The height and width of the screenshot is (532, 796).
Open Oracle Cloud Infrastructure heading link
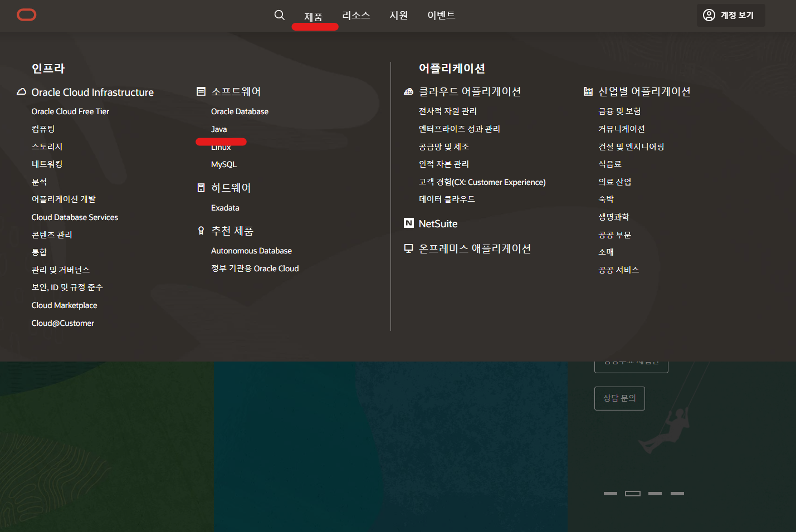point(92,92)
